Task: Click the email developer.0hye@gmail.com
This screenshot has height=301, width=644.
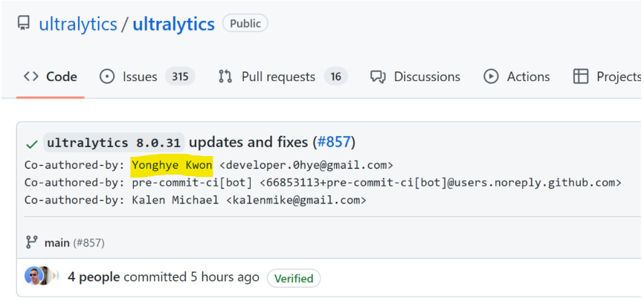Action: point(306,166)
